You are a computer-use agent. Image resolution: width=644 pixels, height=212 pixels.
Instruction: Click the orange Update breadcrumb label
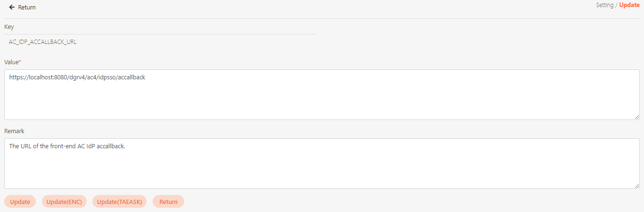click(x=629, y=5)
